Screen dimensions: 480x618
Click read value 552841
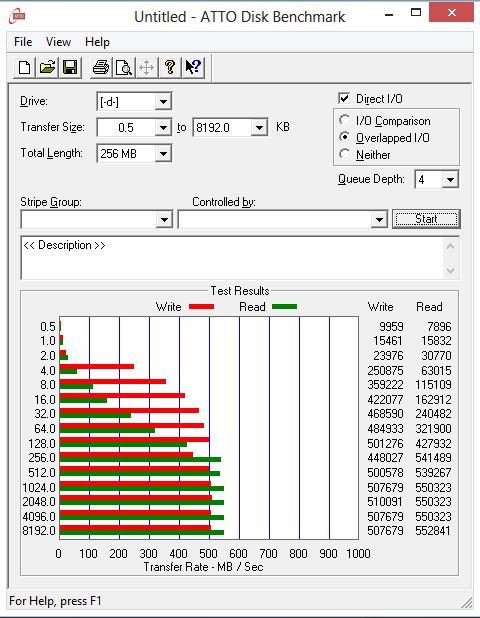coord(433,531)
